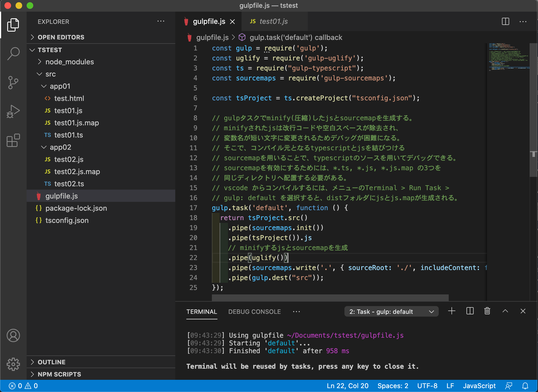This screenshot has width=538, height=392.
Task: Click the Accounts icon
Action: pos(13,335)
